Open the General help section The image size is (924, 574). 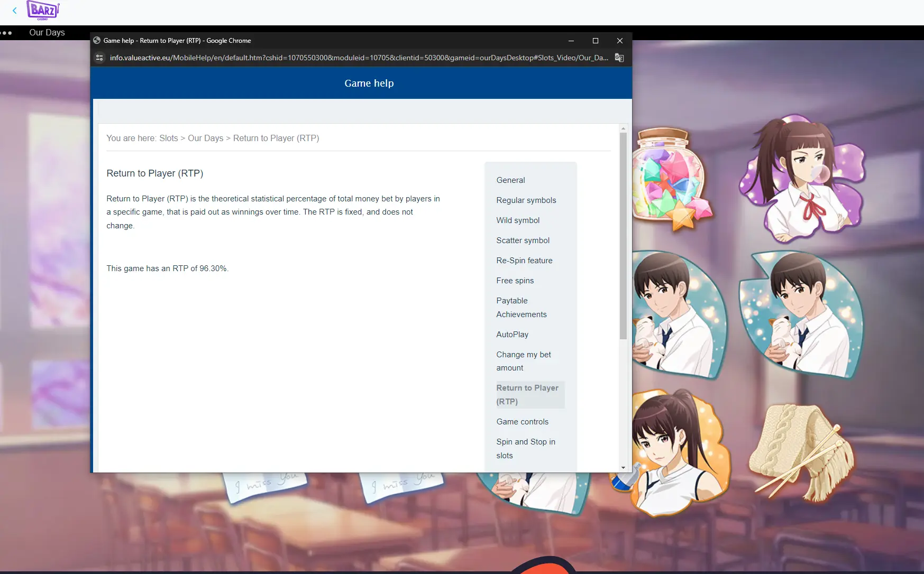510,180
